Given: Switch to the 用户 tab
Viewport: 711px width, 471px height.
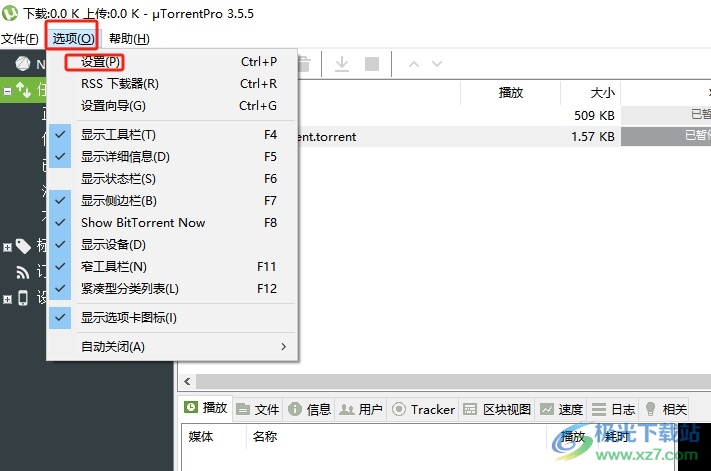Looking at the screenshot, I should [361, 409].
